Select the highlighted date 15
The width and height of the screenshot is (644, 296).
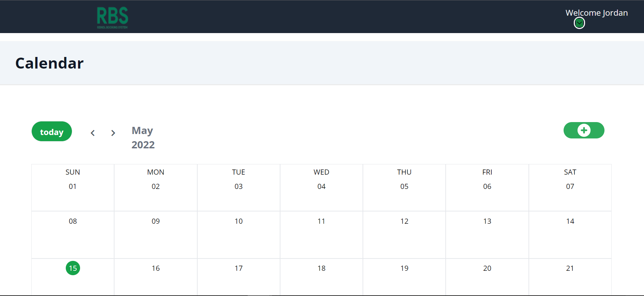click(73, 268)
